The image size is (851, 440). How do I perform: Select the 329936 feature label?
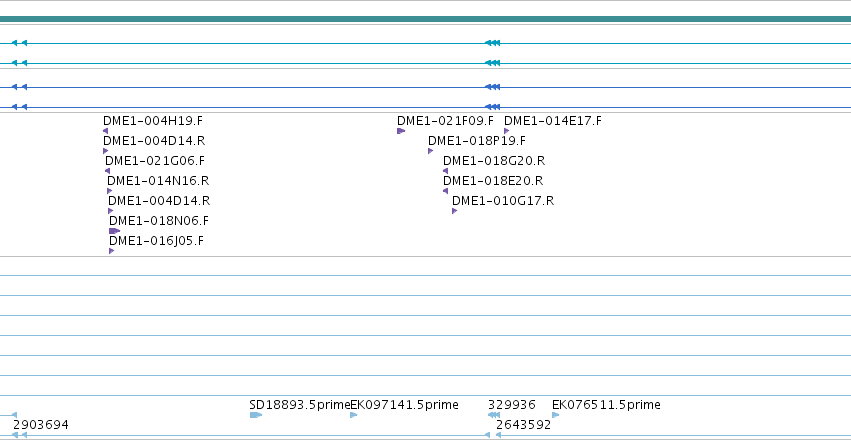(511, 405)
